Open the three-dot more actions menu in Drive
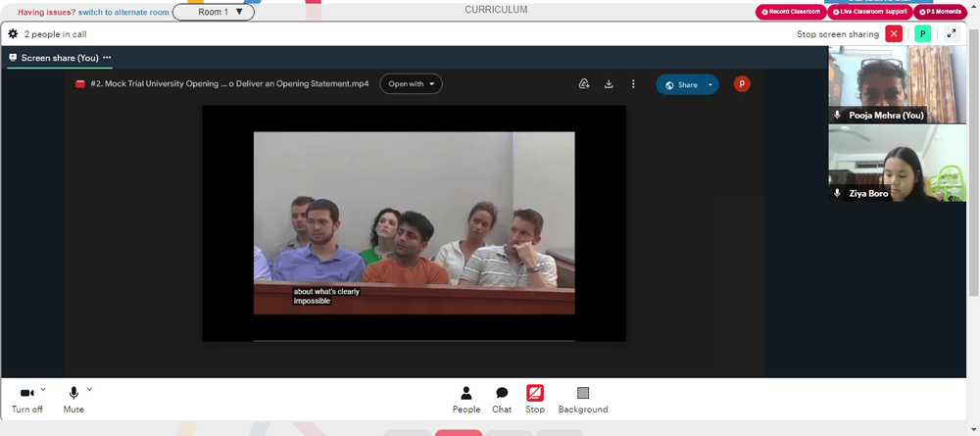The image size is (980, 436). coord(633,84)
